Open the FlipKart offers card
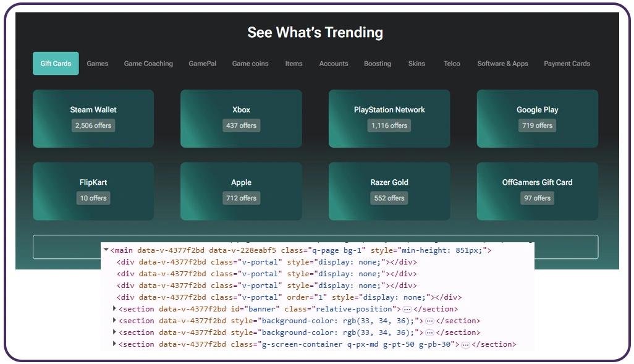This screenshot has height=364, width=634. tap(93, 191)
